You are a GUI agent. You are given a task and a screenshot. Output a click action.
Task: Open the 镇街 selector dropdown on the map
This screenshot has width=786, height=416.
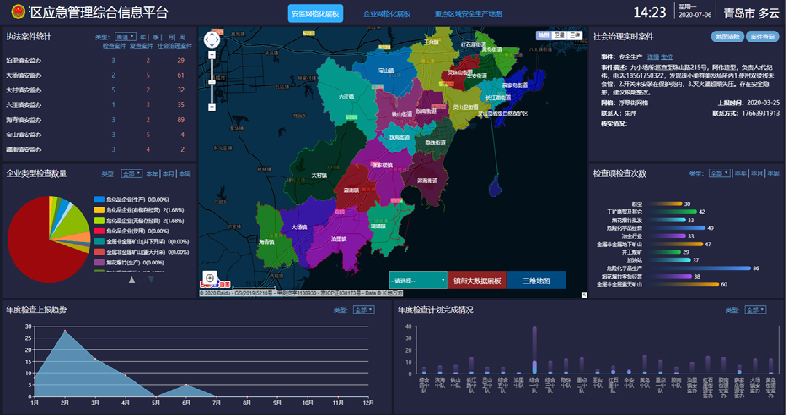click(x=417, y=281)
